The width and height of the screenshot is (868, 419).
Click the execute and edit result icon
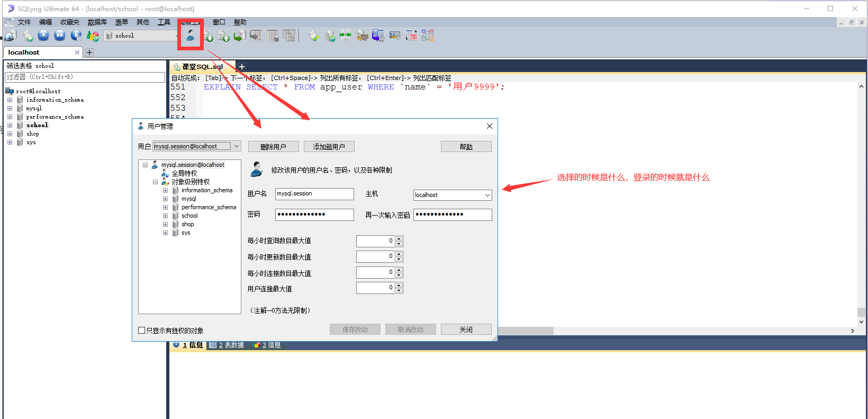(x=76, y=35)
